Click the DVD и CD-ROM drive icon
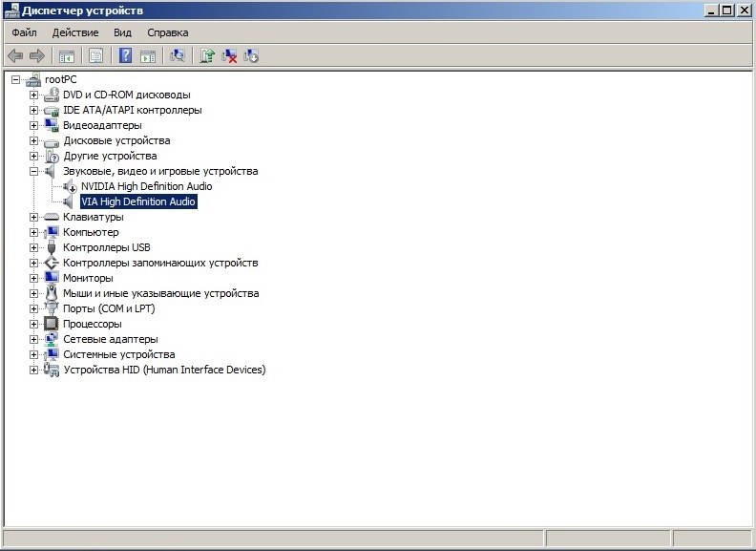 point(52,95)
